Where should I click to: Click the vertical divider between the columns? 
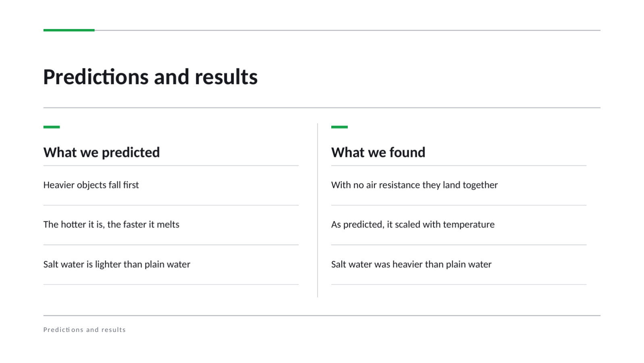tap(318, 210)
